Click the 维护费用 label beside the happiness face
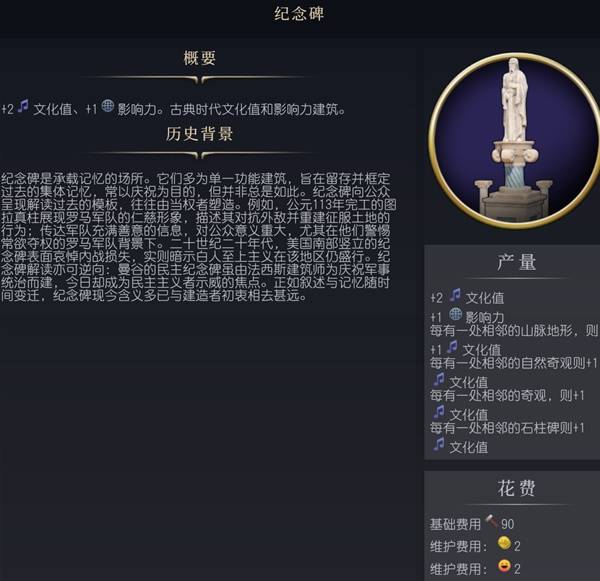This screenshot has height=581, width=600. point(459,569)
